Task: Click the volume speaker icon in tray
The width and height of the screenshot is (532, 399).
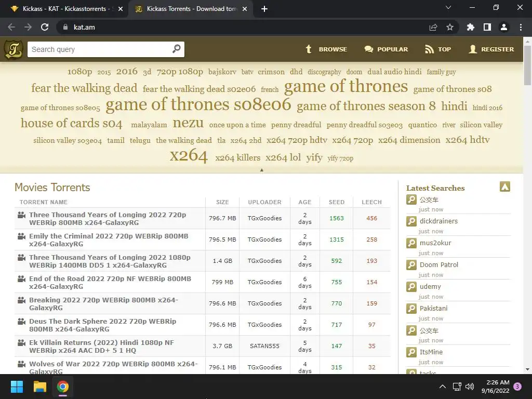Action: point(470,386)
